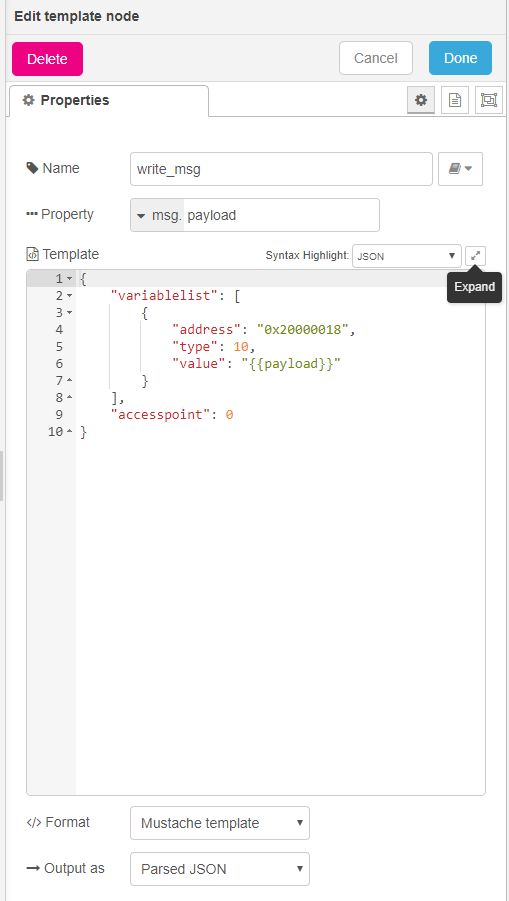Image resolution: width=509 pixels, height=901 pixels.
Task: Select the line 9 gutter number
Action: [x=58, y=415]
